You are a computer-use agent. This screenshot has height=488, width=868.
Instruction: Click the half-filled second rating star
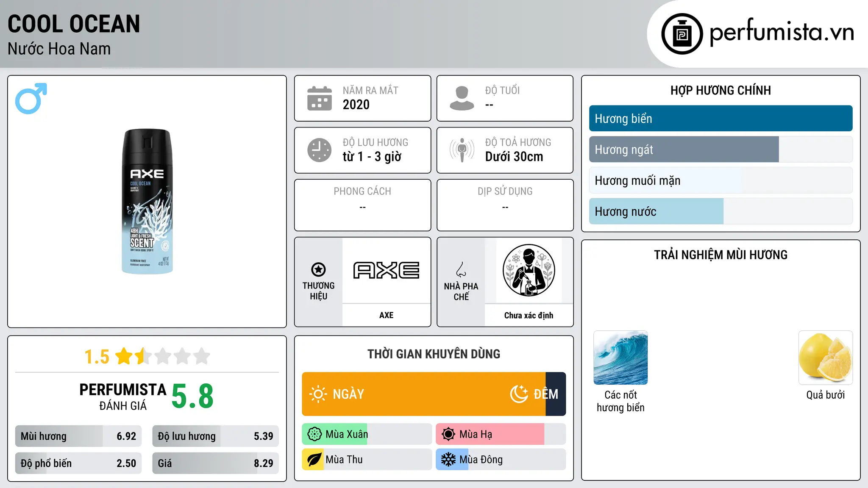143,356
